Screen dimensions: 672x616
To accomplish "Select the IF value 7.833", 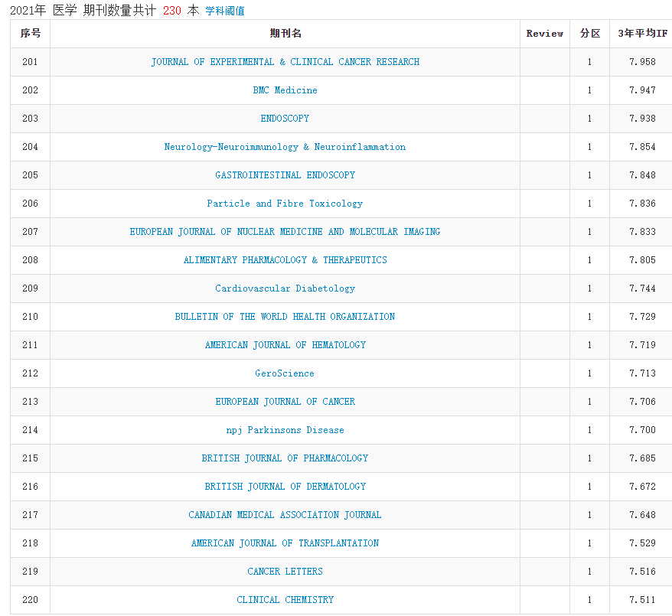I will (x=642, y=231).
